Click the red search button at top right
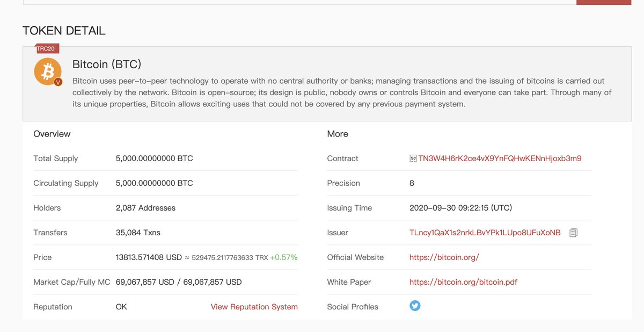 pos(604,2)
